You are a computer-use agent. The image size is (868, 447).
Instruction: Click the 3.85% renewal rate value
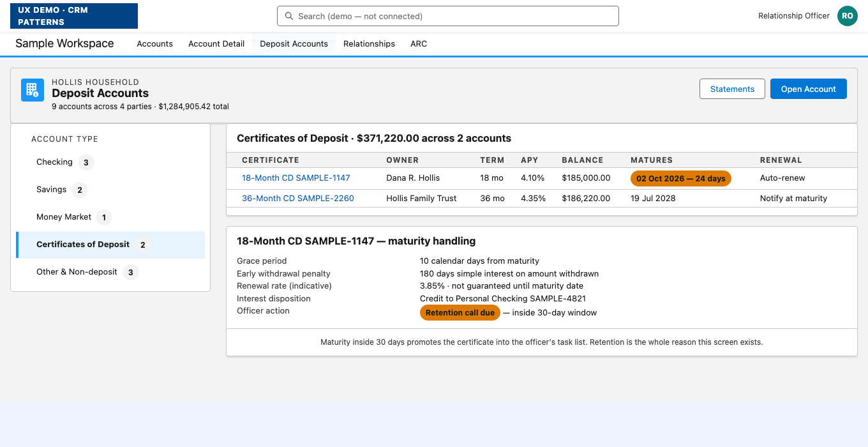coord(502,286)
